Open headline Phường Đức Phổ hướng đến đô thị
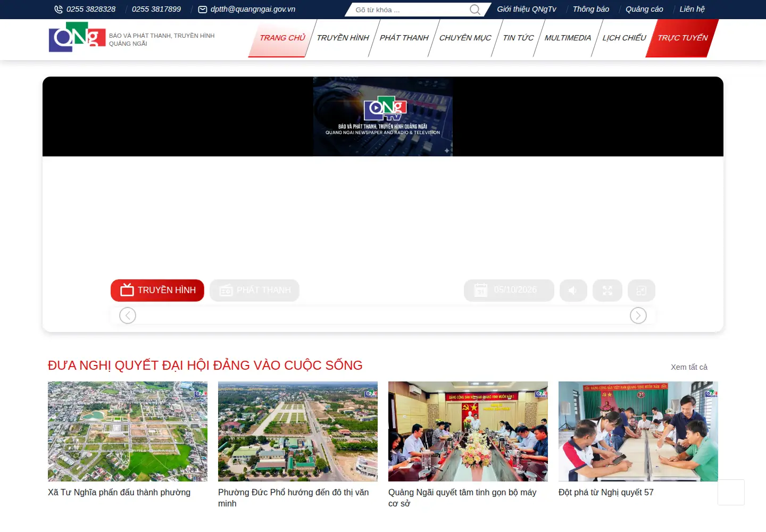766x532 pixels. pos(294,498)
